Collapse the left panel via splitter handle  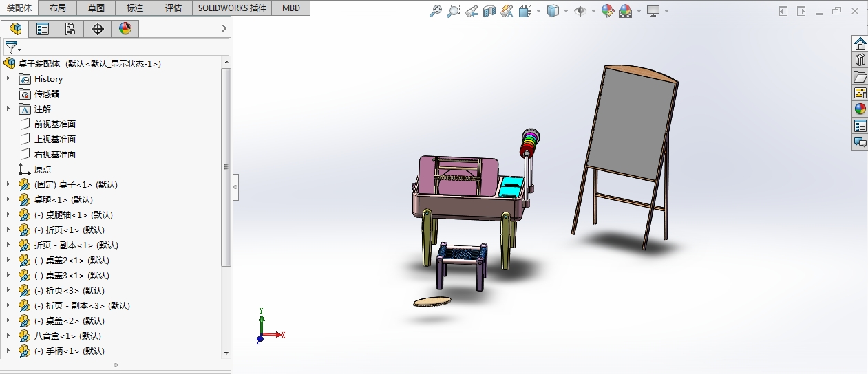tap(235, 186)
